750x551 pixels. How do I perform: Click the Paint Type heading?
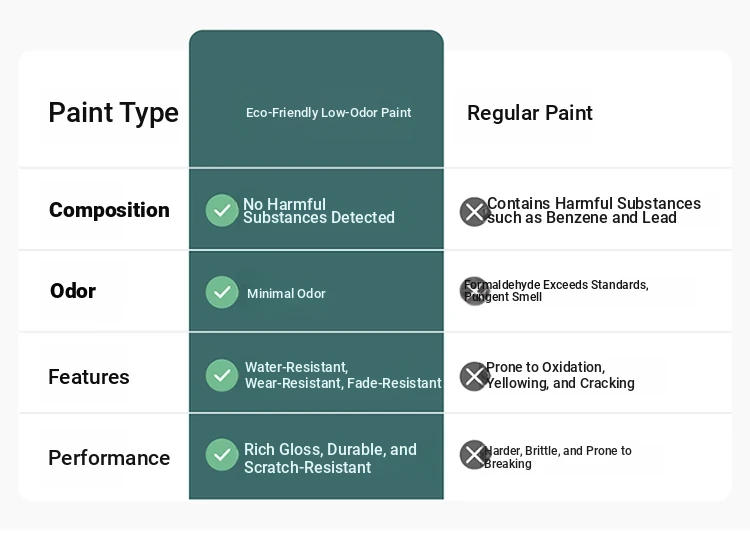(113, 113)
